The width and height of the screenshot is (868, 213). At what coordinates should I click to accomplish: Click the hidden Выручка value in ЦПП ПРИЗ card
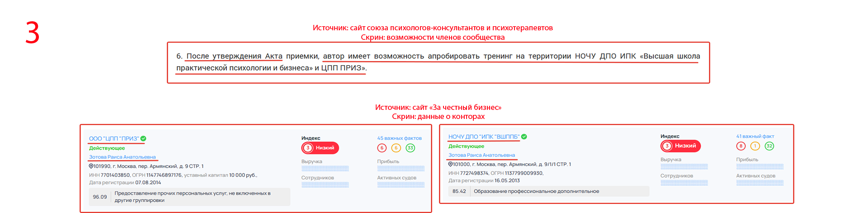click(x=325, y=169)
